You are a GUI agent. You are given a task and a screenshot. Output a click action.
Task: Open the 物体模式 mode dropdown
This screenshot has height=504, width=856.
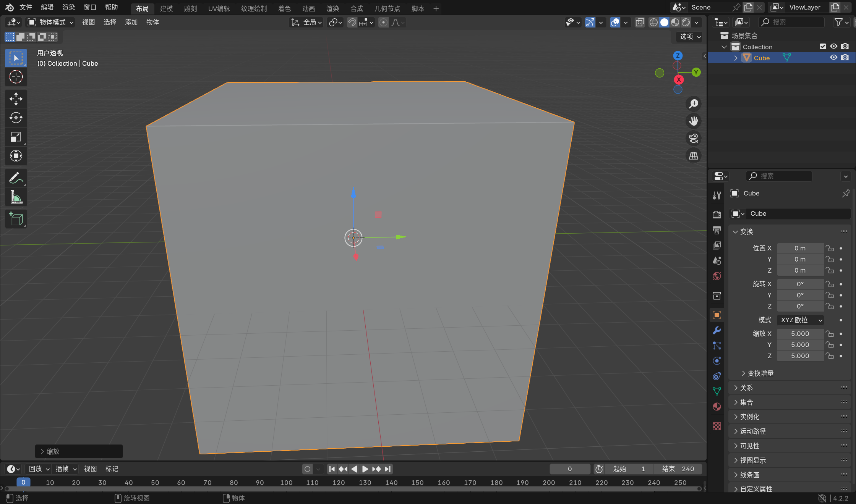pyautogui.click(x=51, y=23)
